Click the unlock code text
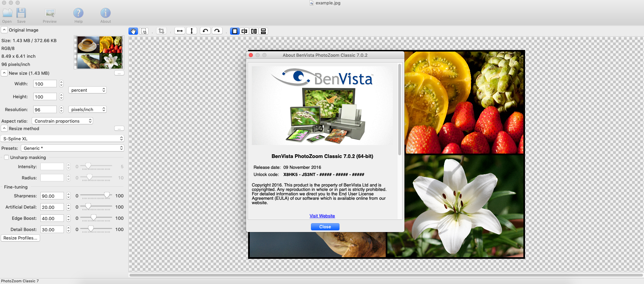 324,174
